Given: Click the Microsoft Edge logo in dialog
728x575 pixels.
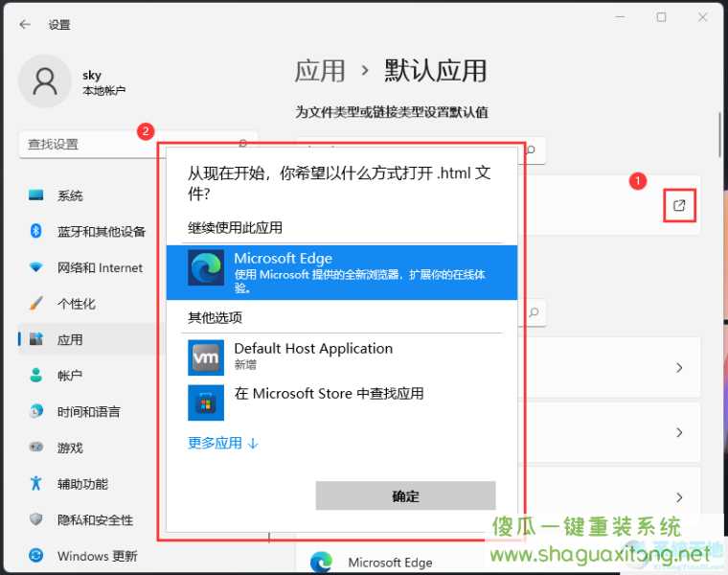Looking at the screenshot, I should coord(206,267).
